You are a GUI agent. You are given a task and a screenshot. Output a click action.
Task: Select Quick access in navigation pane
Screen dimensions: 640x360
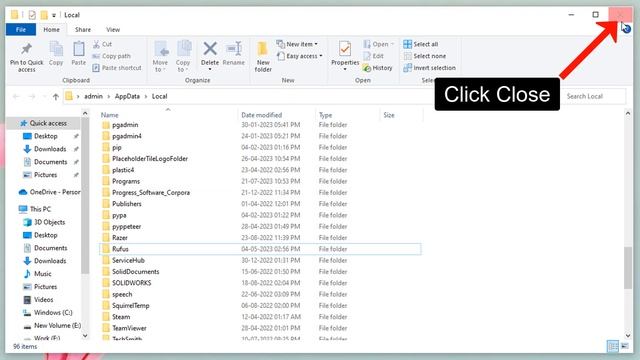[44, 123]
